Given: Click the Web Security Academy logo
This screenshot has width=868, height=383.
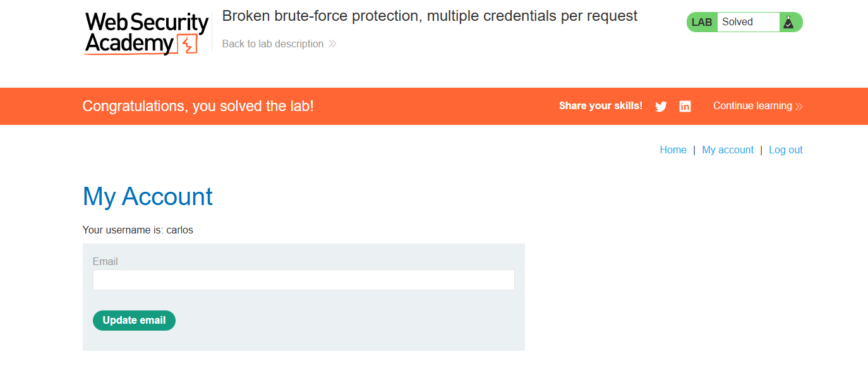Looking at the screenshot, I should [x=146, y=33].
